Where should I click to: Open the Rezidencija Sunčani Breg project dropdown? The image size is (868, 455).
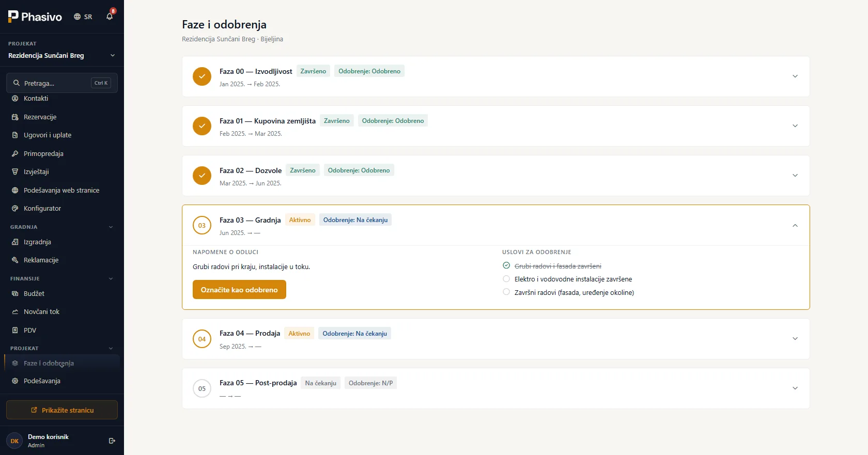pos(62,55)
